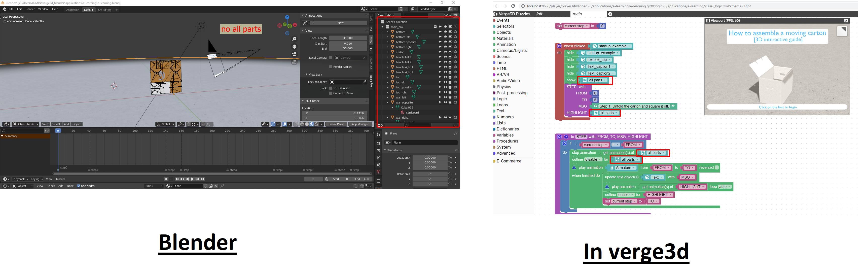Open the BoxCutter sidebar tab

371,64
